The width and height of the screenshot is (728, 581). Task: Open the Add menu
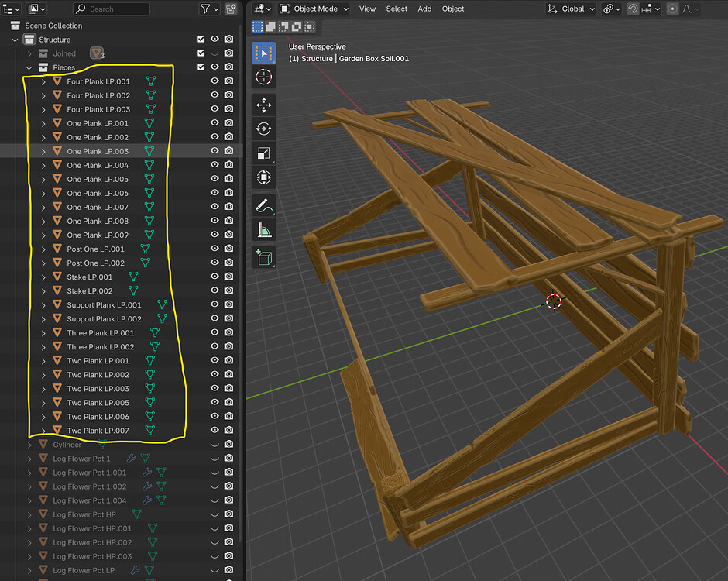(x=424, y=9)
